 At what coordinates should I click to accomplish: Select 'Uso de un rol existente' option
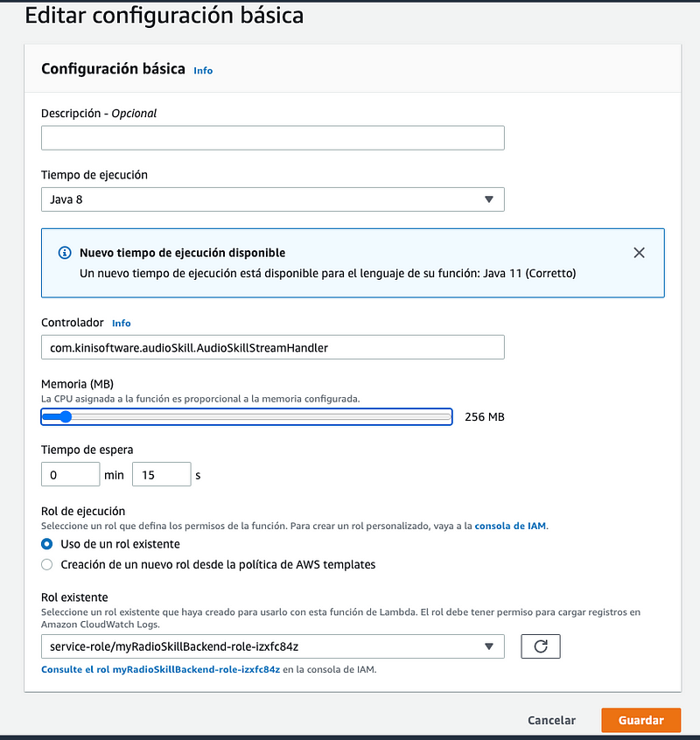pos(47,544)
